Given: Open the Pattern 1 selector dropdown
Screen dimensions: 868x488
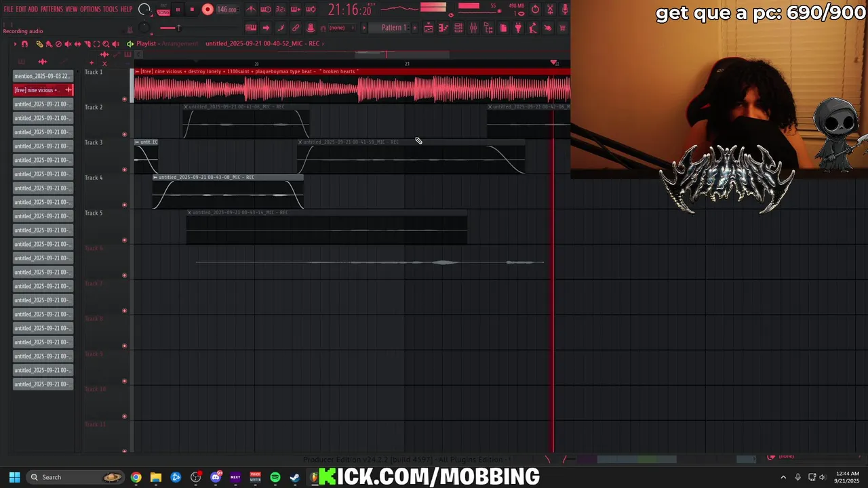Looking at the screenshot, I should click(389, 28).
